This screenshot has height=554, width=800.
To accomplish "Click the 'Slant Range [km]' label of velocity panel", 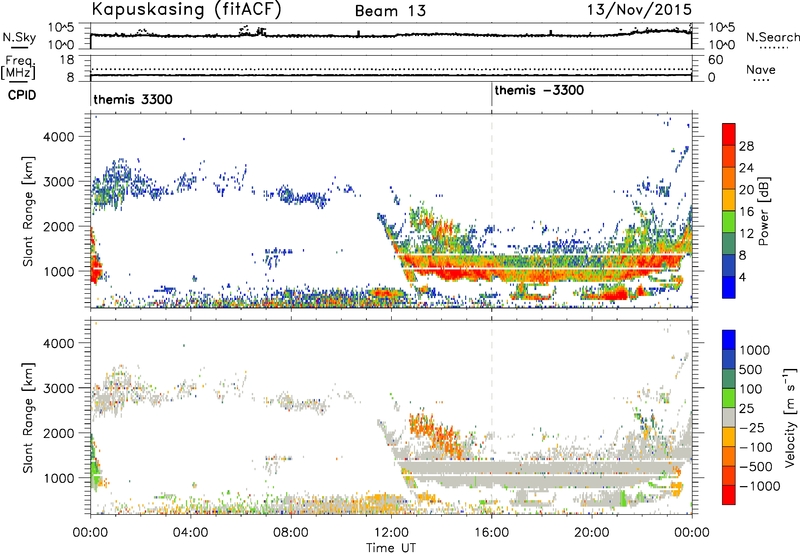I will pyautogui.click(x=28, y=417).
